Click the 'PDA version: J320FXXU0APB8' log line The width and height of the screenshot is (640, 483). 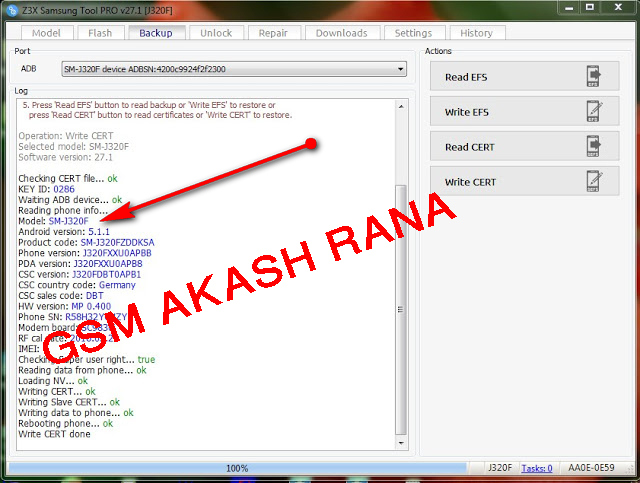click(80, 263)
